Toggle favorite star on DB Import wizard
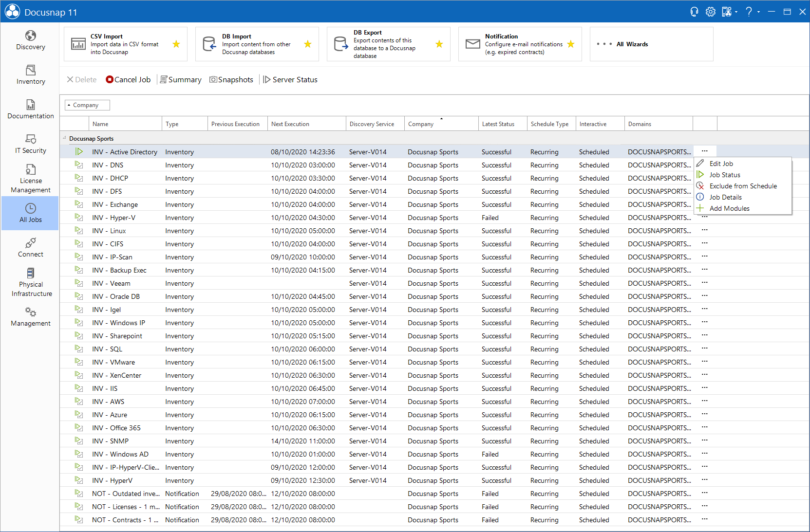Image resolution: width=810 pixels, height=532 pixels. 308,44
